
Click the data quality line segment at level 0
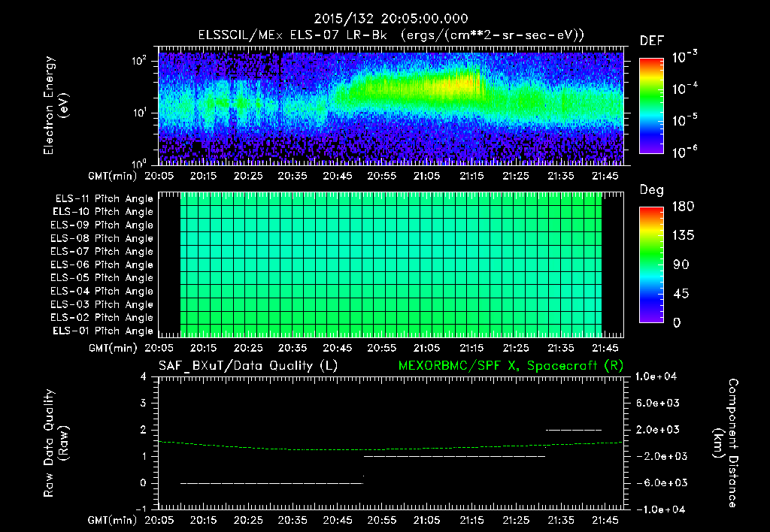[x=271, y=483]
